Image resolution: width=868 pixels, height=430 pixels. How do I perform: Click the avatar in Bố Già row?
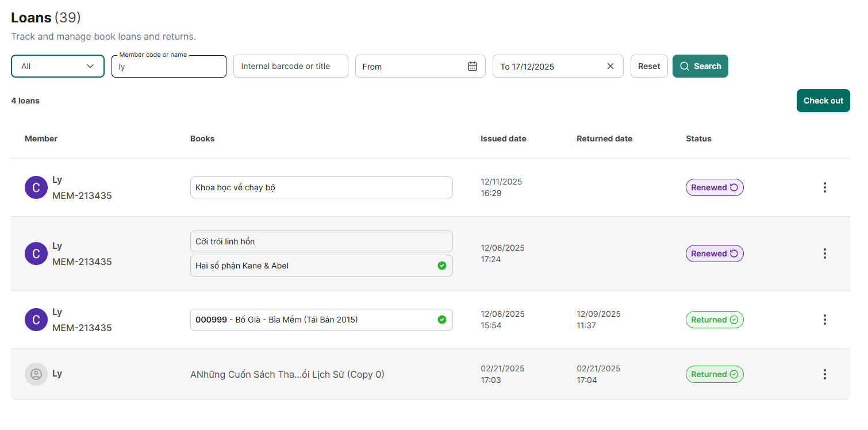pos(36,320)
